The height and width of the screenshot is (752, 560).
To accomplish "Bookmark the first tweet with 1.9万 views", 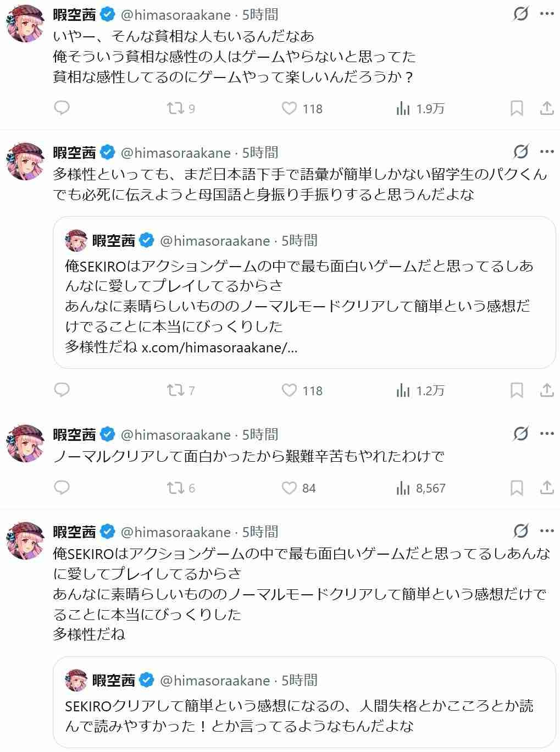I will (x=517, y=108).
